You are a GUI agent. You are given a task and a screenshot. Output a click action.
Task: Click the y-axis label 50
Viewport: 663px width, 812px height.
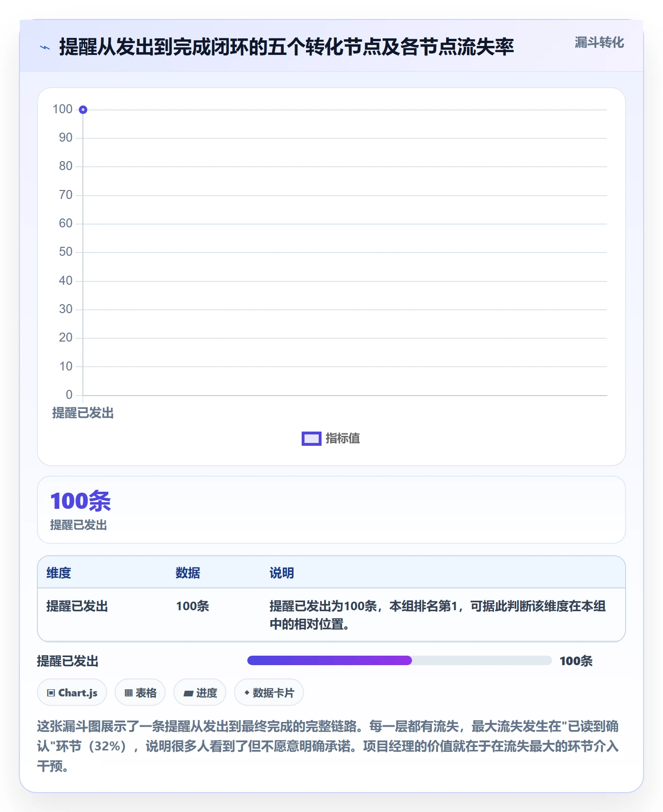[66, 252]
